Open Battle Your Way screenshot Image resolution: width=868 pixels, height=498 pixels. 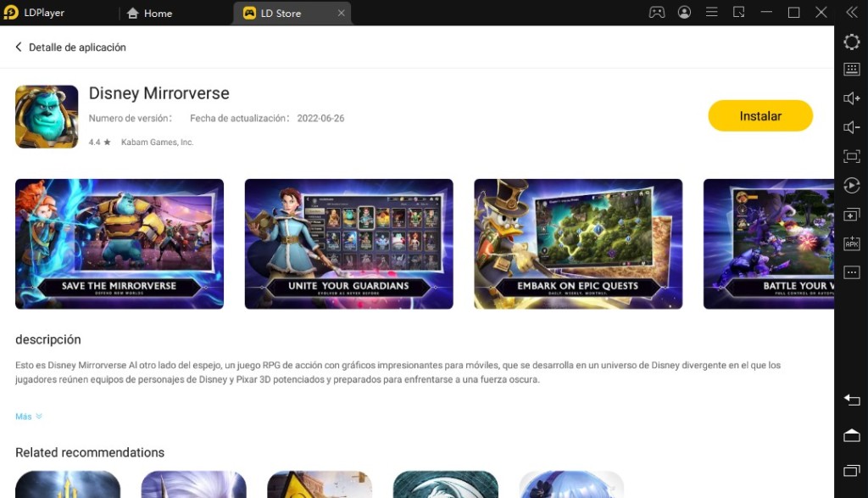(768, 243)
